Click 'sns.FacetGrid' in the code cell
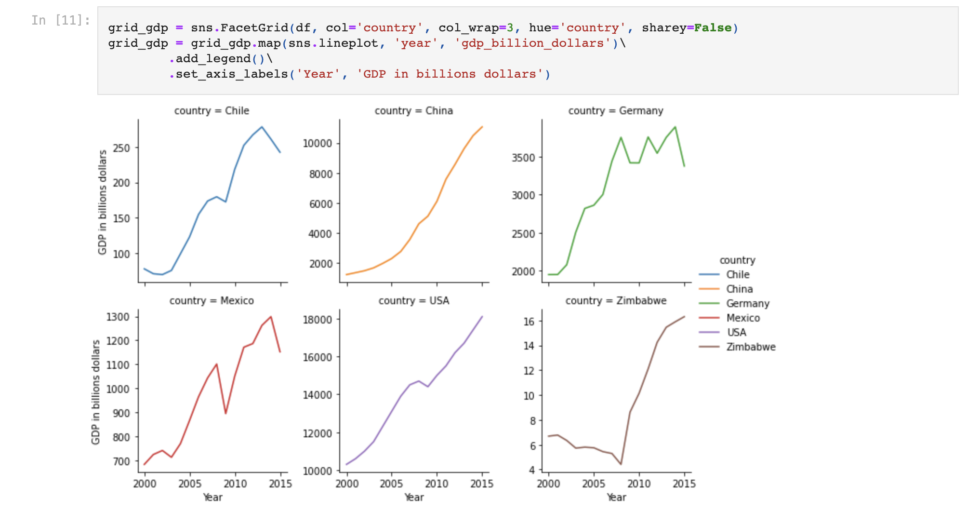Viewport: 980px width, 512px height. 239,27
